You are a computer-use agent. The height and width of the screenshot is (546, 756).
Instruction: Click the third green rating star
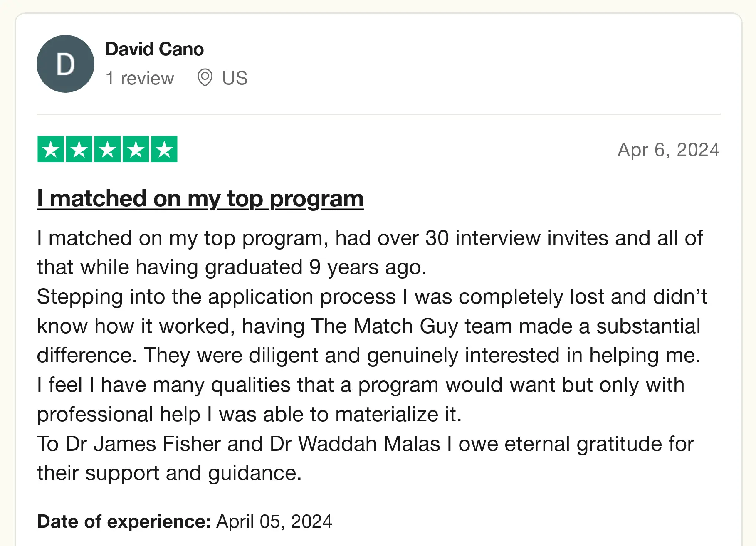pos(108,149)
